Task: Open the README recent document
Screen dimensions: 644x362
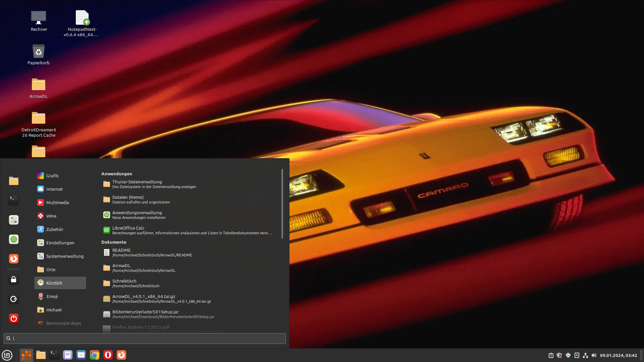Action: pyautogui.click(x=122, y=252)
